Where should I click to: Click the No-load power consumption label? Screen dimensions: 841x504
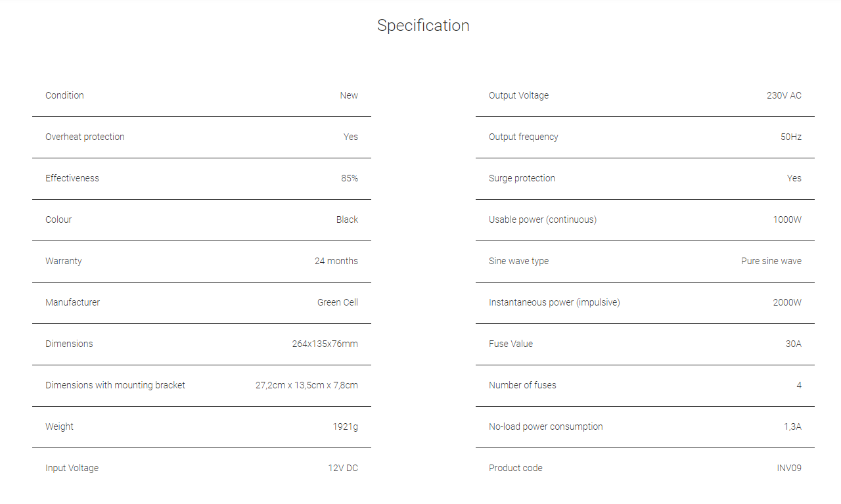click(546, 426)
